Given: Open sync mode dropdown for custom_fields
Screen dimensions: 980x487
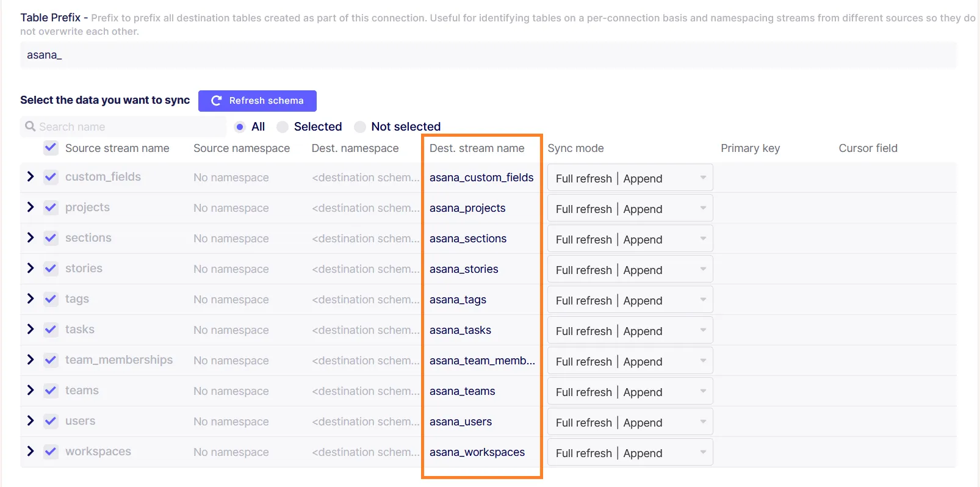Looking at the screenshot, I should click(630, 178).
